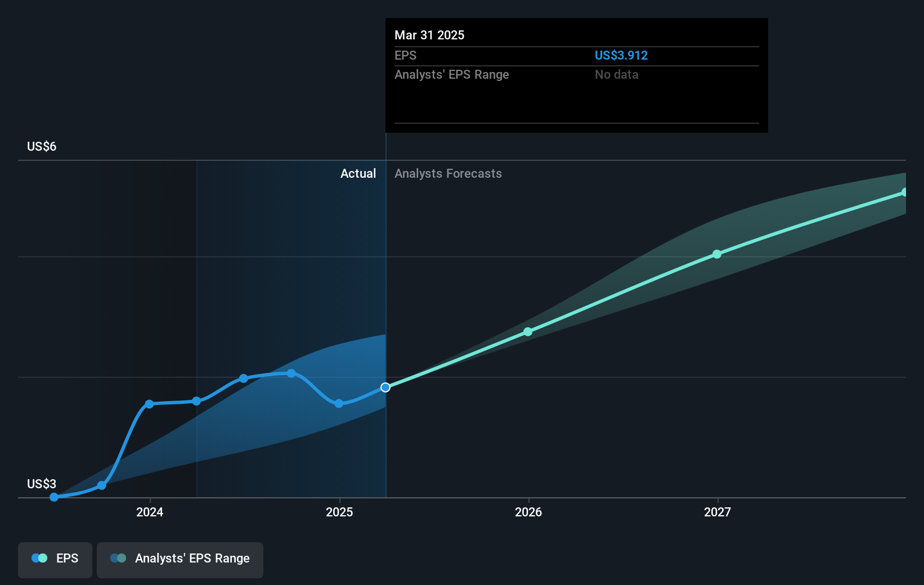924x585 pixels.
Task: Click the 2025 year axis label
Action: click(x=338, y=512)
